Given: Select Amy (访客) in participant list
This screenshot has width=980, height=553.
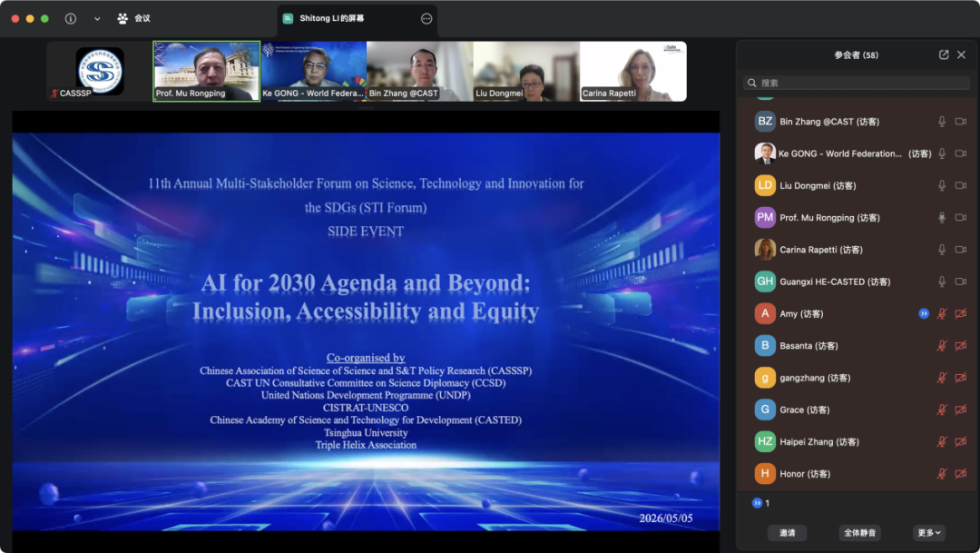Looking at the screenshot, I should 857,313.
